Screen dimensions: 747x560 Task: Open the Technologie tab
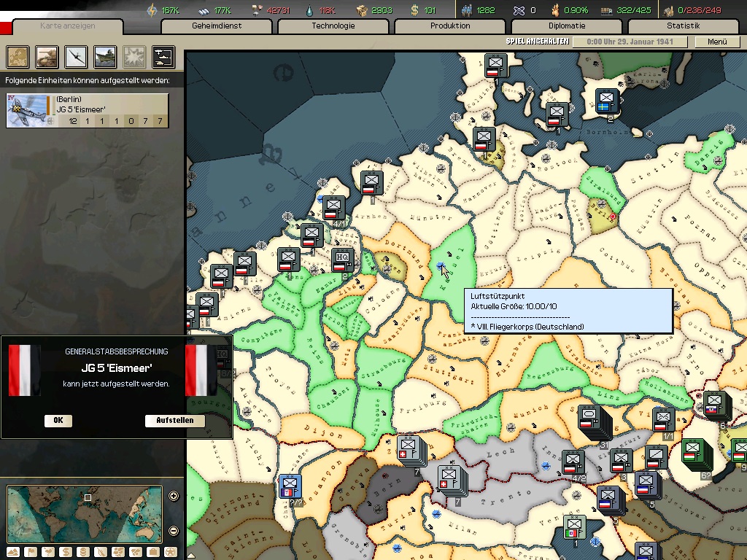[333, 26]
